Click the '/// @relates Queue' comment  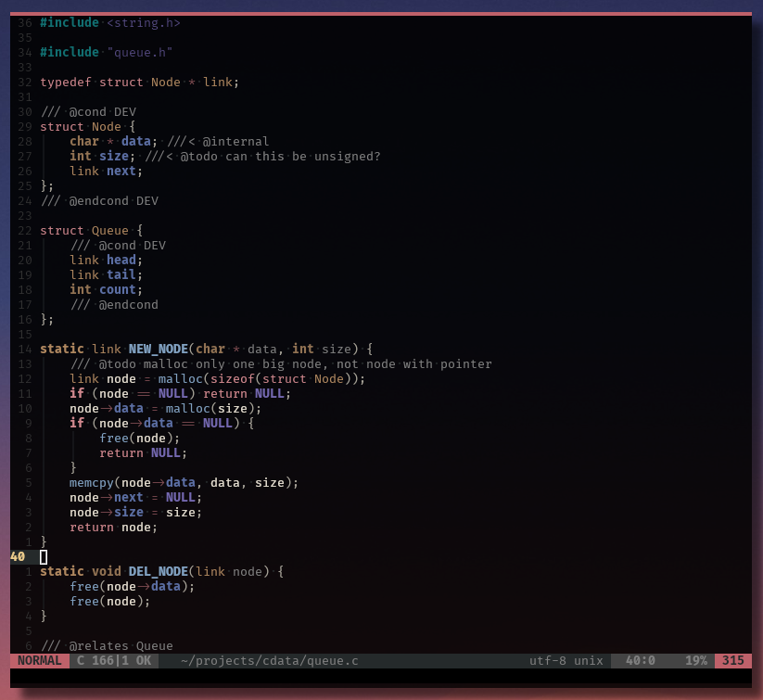(107, 646)
